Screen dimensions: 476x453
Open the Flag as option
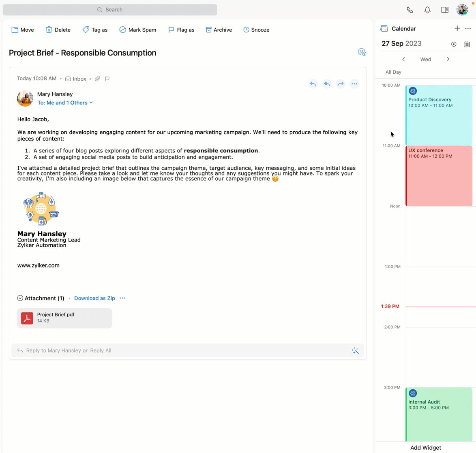(181, 30)
